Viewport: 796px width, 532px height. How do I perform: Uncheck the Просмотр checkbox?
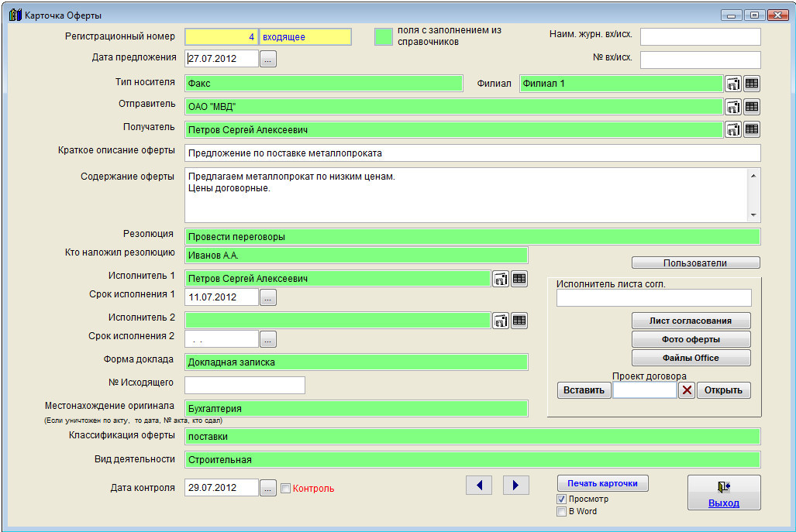tap(562, 499)
